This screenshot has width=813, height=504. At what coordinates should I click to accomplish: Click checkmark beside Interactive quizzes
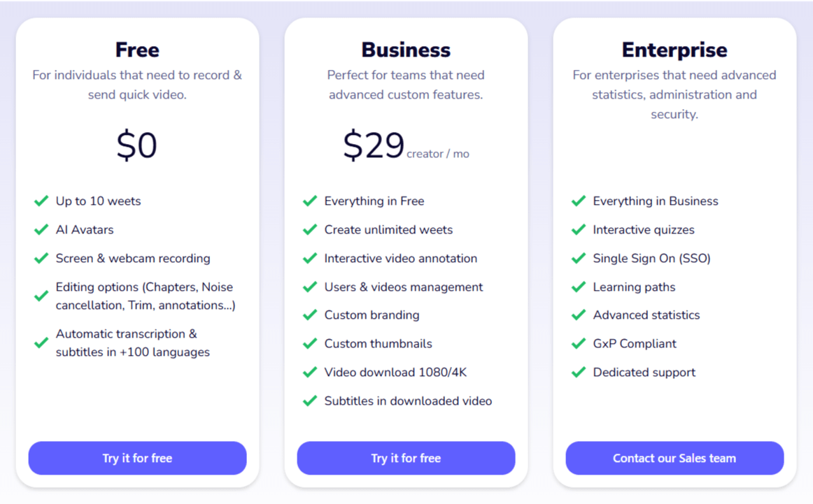[x=579, y=230]
